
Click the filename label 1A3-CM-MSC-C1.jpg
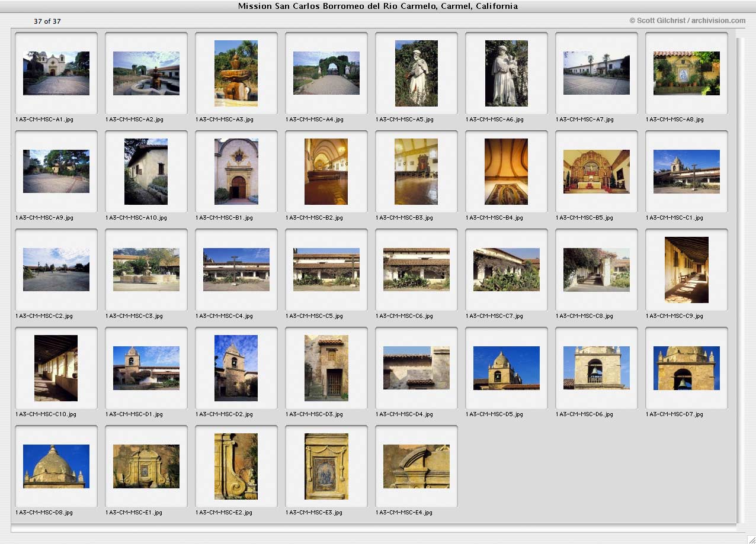pos(675,218)
